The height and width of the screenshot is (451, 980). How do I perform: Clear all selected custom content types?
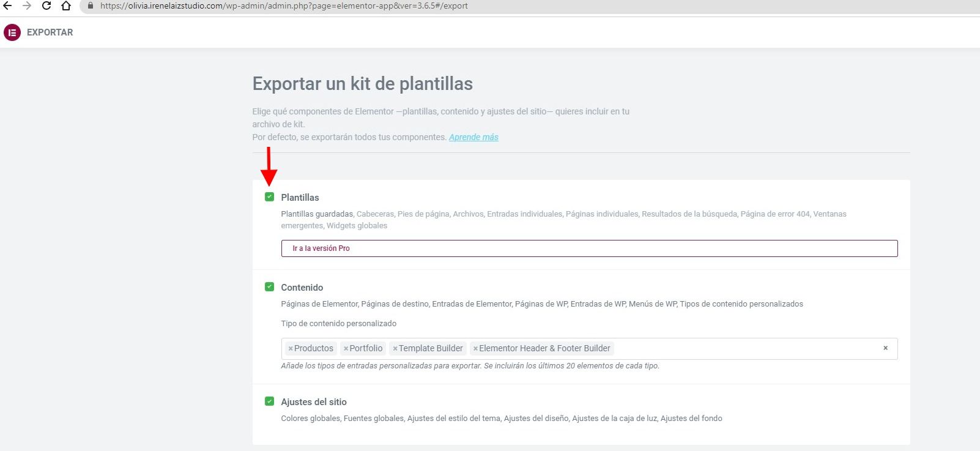click(885, 348)
